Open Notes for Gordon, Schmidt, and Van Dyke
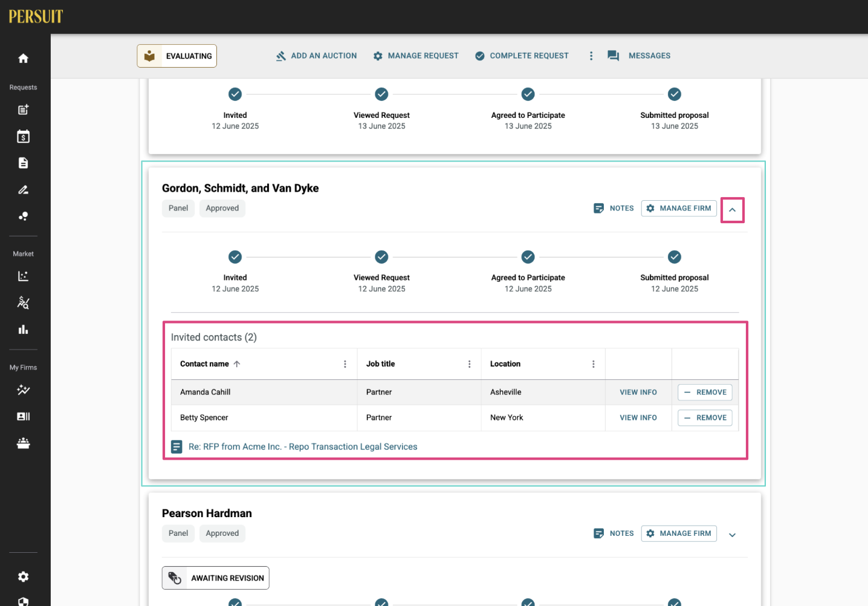 [x=614, y=208]
